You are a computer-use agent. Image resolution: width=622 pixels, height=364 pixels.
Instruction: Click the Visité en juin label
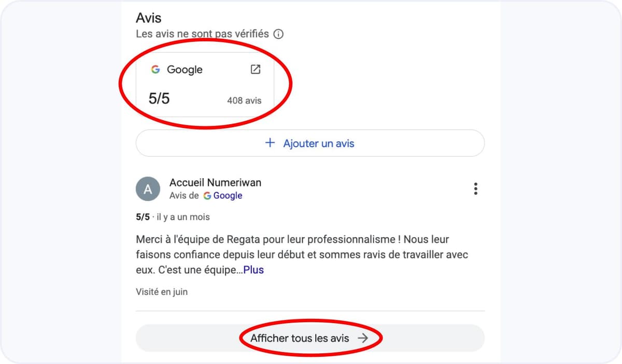pos(162,292)
